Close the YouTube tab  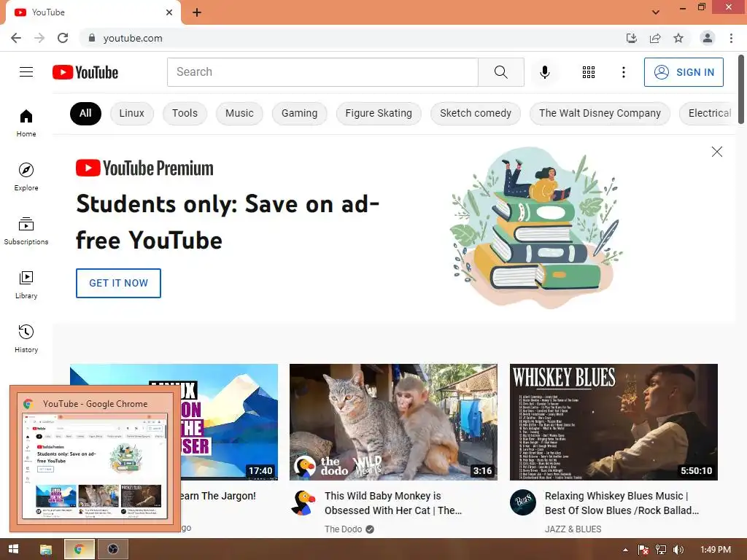(x=169, y=12)
